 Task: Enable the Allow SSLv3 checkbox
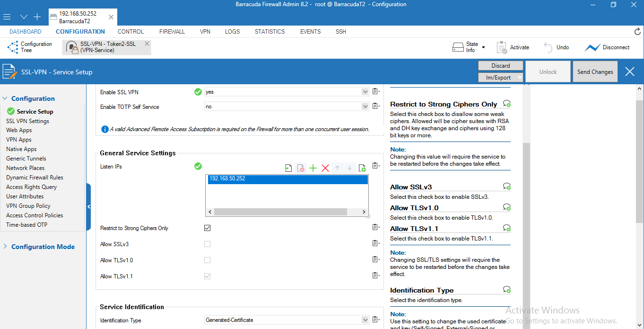click(x=207, y=244)
